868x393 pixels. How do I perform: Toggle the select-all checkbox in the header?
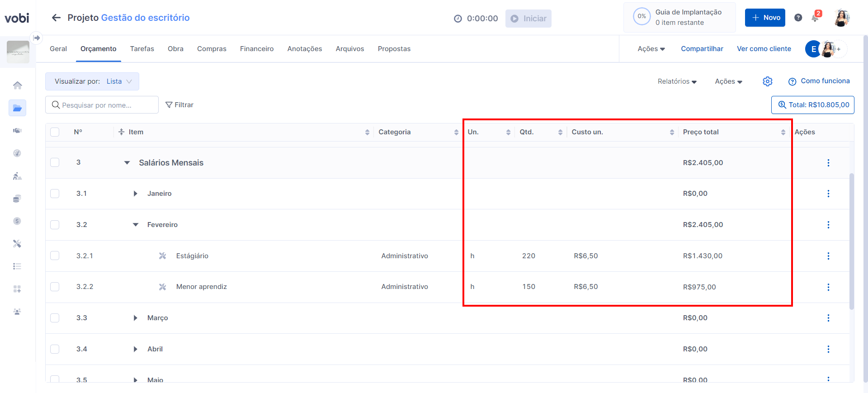point(55,132)
